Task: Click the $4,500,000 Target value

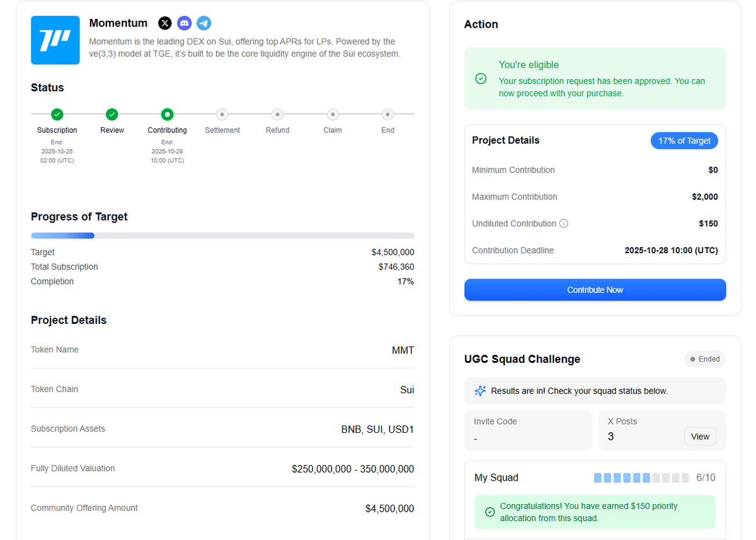Action: pos(392,252)
